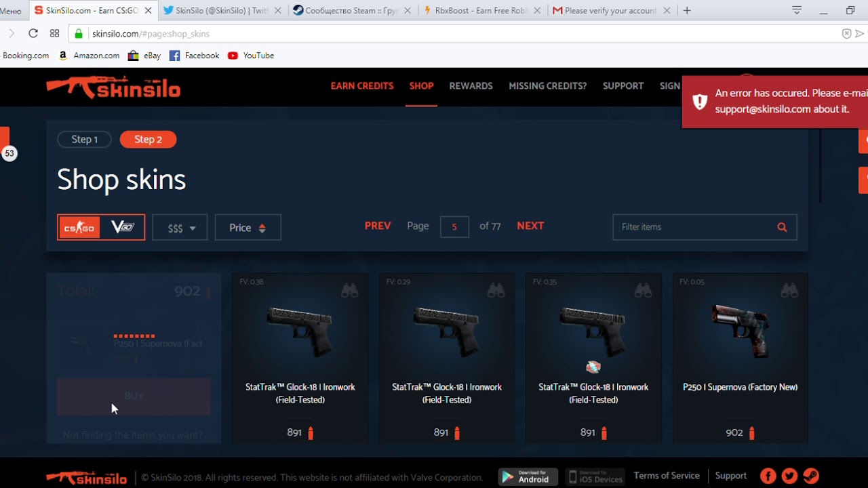Click the send arrow icon in address bar
This screenshot has width=868, height=488.
(x=860, y=33)
